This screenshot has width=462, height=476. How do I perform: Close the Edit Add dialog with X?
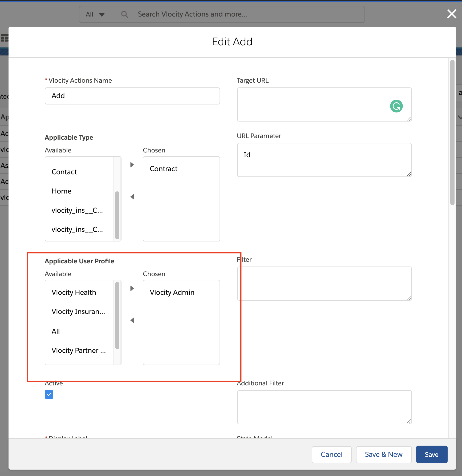(x=452, y=14)
